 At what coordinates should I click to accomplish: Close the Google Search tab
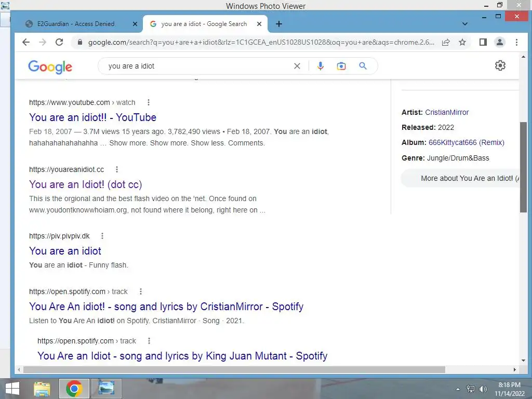pyautogui.click(x=259, y=24)
